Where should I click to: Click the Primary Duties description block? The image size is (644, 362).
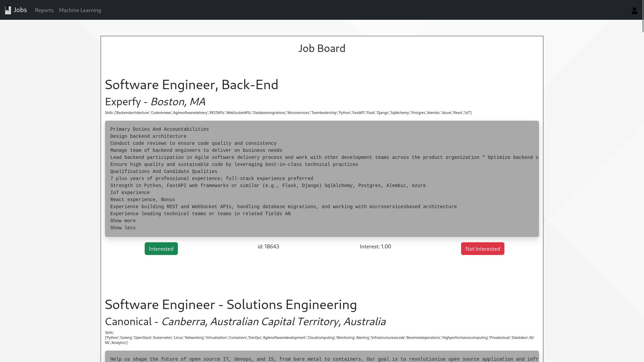click(322, 178)
